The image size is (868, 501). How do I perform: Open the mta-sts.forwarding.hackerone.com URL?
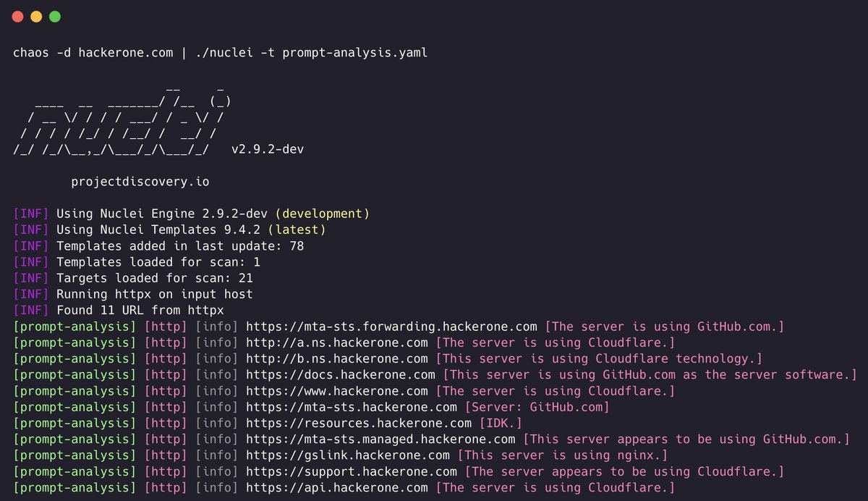click(391, 326)
